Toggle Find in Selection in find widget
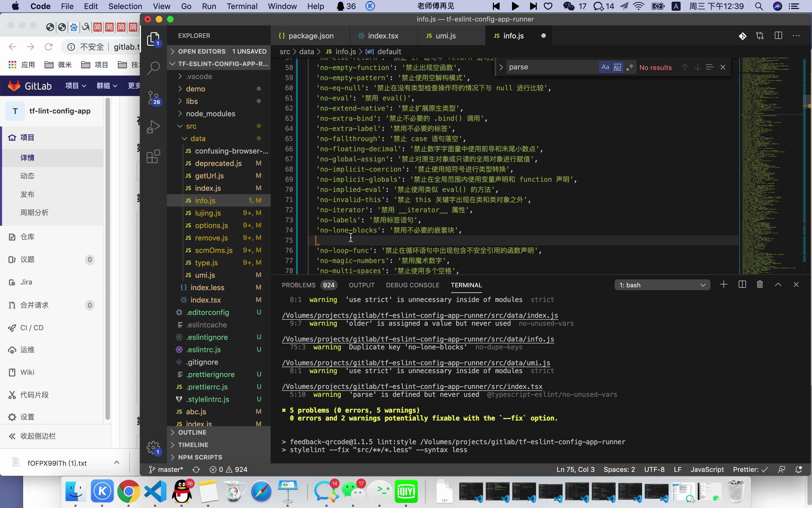Image resolution: width=812 pixels, height=508 pixels. coord(710,67)
